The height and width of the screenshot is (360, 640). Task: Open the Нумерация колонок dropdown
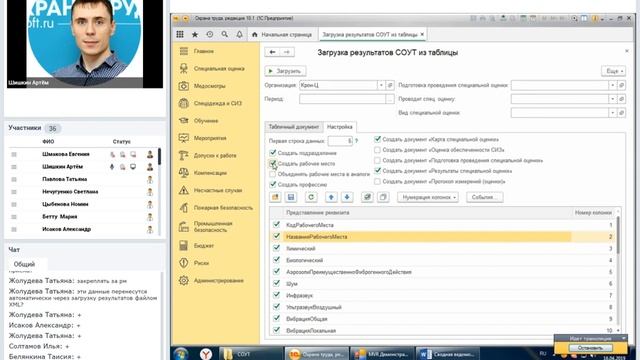coord(428,197)
